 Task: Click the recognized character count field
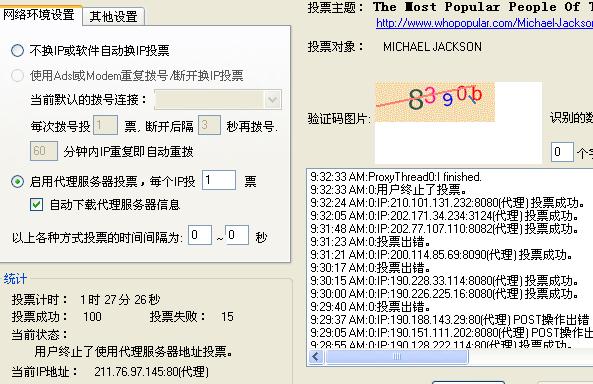[x=562, y=152]
